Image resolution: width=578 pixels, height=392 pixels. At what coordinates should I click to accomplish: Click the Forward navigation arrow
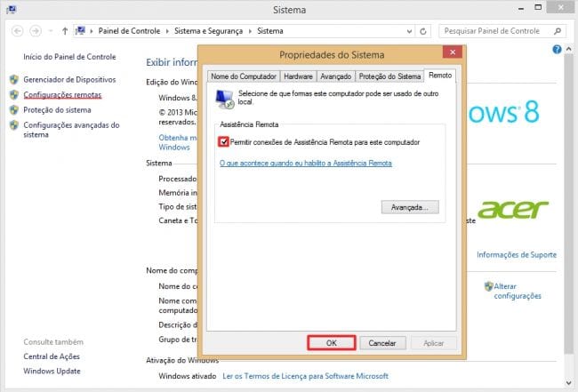click(36, 31)
